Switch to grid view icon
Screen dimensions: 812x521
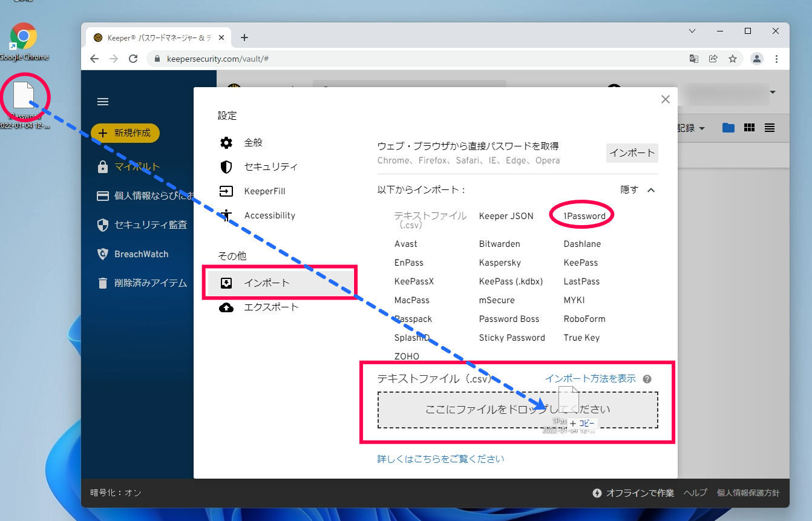click(x=749, y=128)
